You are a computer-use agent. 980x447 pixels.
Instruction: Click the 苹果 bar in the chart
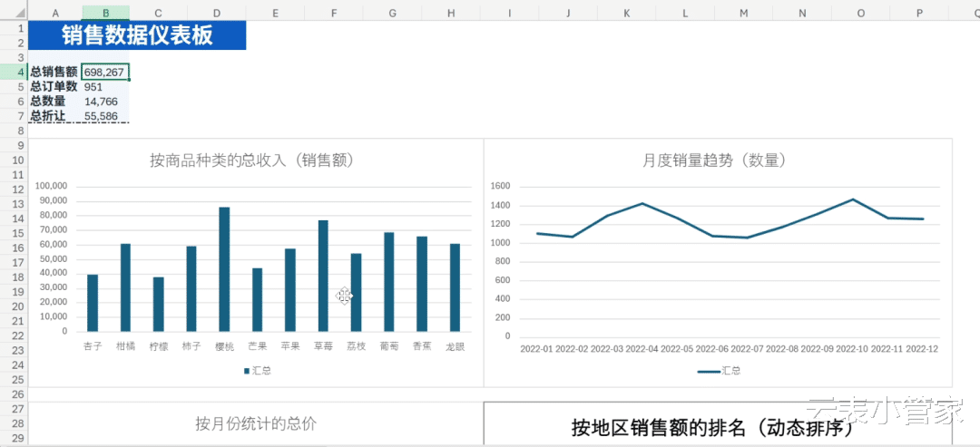click(290, 289)
